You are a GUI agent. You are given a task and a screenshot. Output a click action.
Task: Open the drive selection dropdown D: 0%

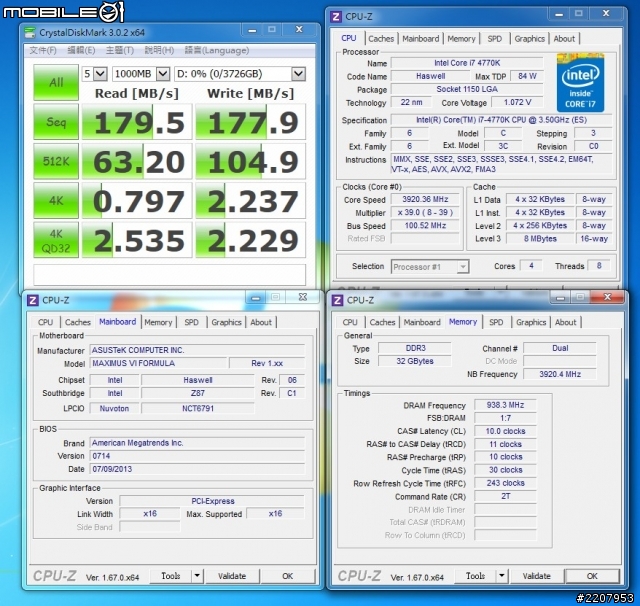point(240,74)
